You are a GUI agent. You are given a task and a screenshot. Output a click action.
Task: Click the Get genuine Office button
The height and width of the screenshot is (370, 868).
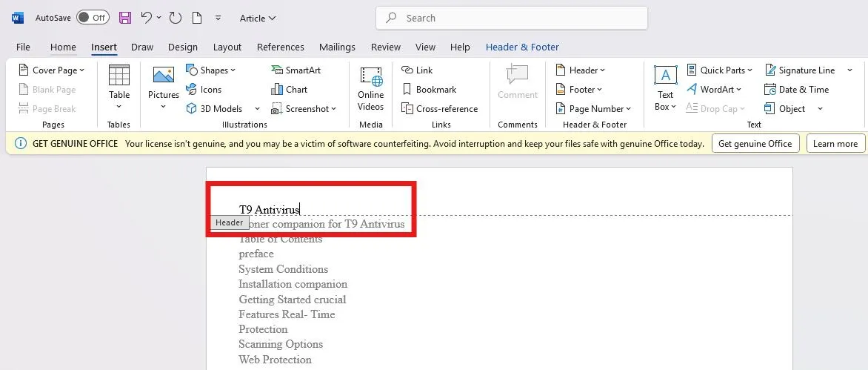[755, 143]
